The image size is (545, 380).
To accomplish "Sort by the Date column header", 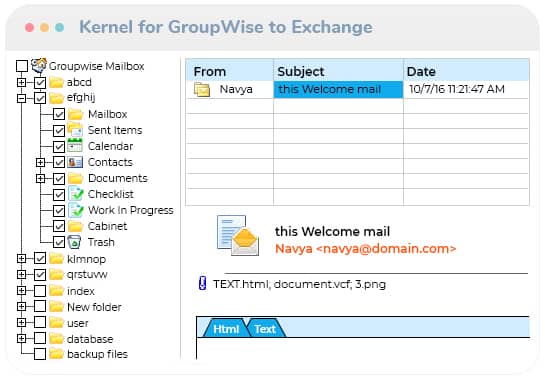I will point(466,71).
